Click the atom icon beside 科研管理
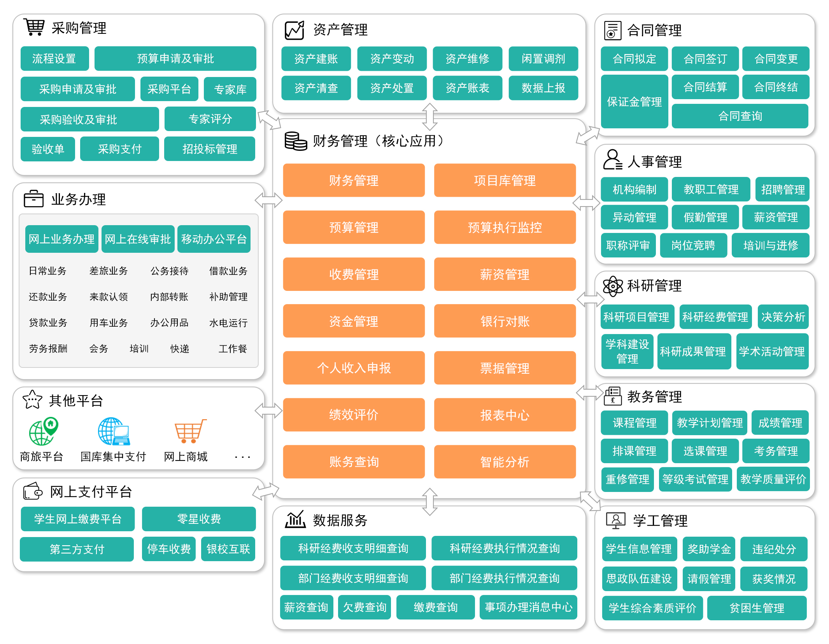This screenshot has width=829, height=644. tap(613, 286)
